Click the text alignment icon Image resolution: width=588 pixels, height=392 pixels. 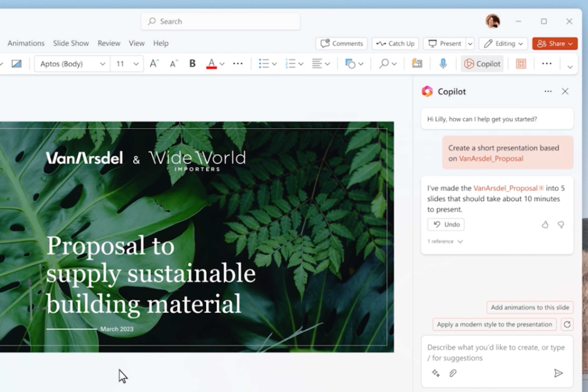(x=317, y=64)
